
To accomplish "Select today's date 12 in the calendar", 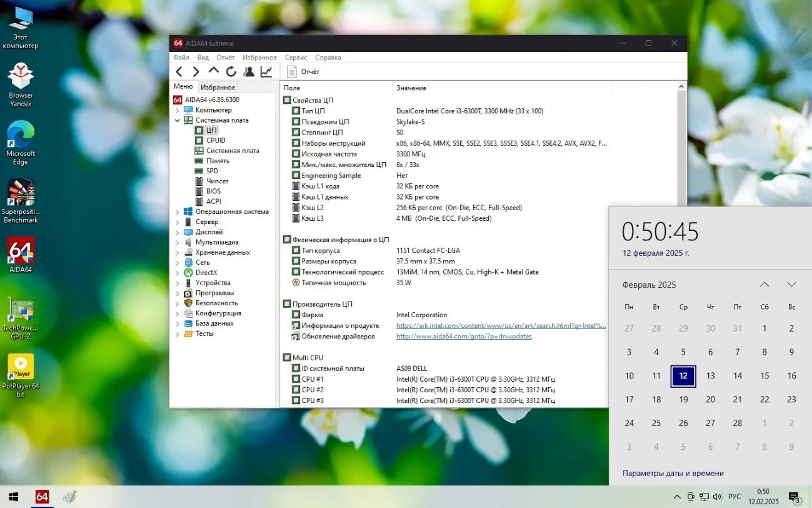I will click(x=683, y=375).
